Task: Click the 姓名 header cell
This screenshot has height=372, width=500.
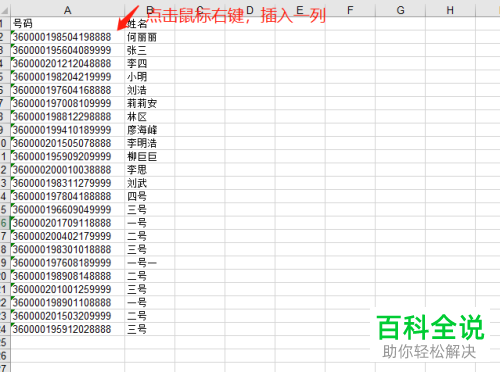Action: (x=150, y=24)
